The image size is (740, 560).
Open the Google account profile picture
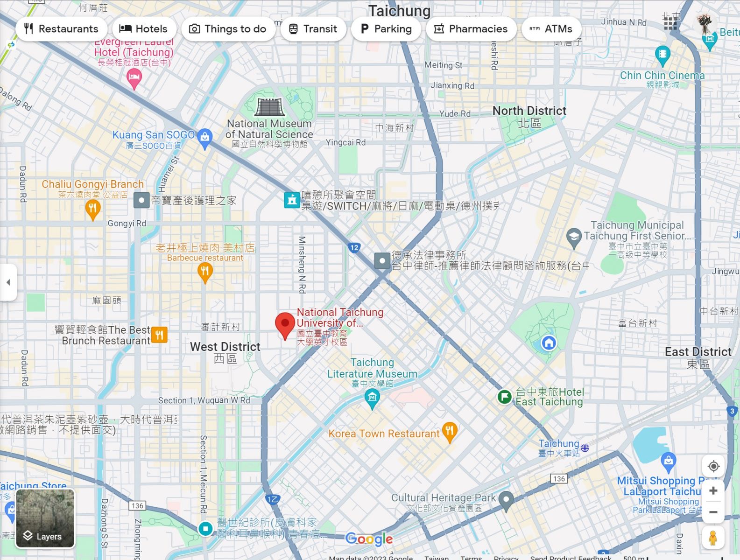(x=705, y=23)
